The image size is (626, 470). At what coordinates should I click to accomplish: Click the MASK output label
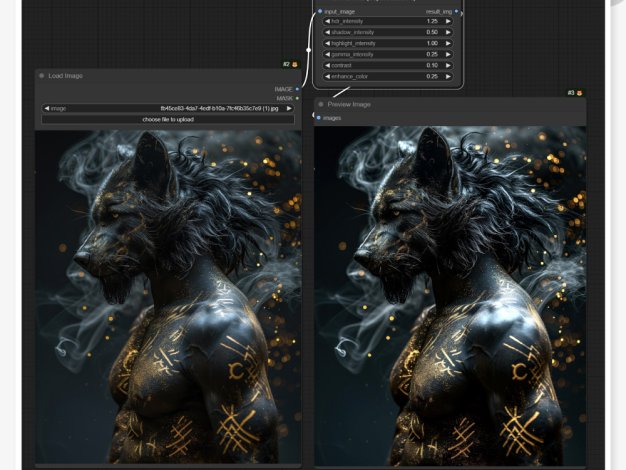point(285,98)
